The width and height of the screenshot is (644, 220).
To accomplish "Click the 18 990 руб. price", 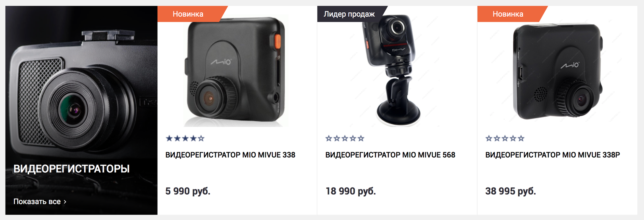I will pyautogui.click(x=351, y=191).
